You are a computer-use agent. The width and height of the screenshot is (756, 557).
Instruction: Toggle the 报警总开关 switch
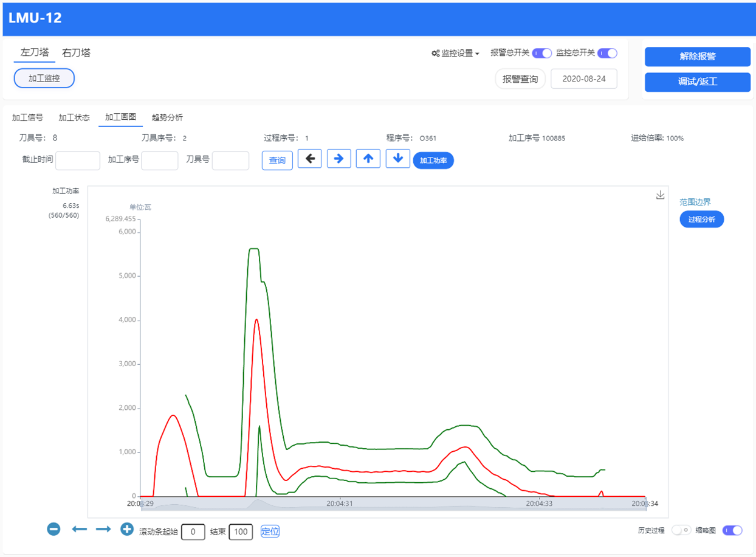pyautogui.click(x=542, y=53)
